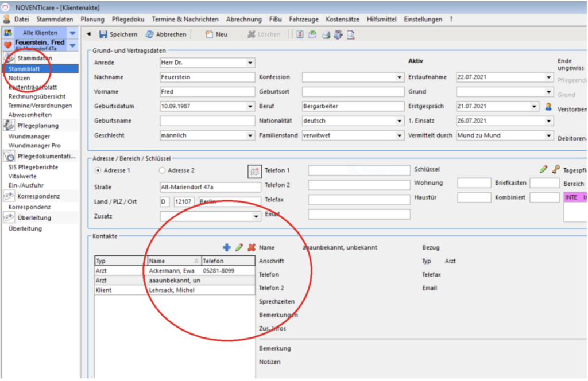This screenshot has width=588, height=381.
Task: Click the single printer icon
Action: 326,35
